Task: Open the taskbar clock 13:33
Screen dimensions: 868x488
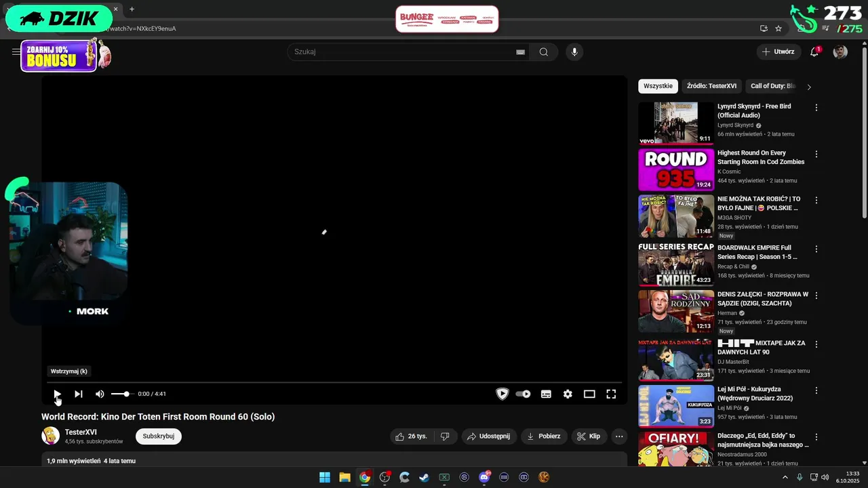Action: [x=848, y=477]
